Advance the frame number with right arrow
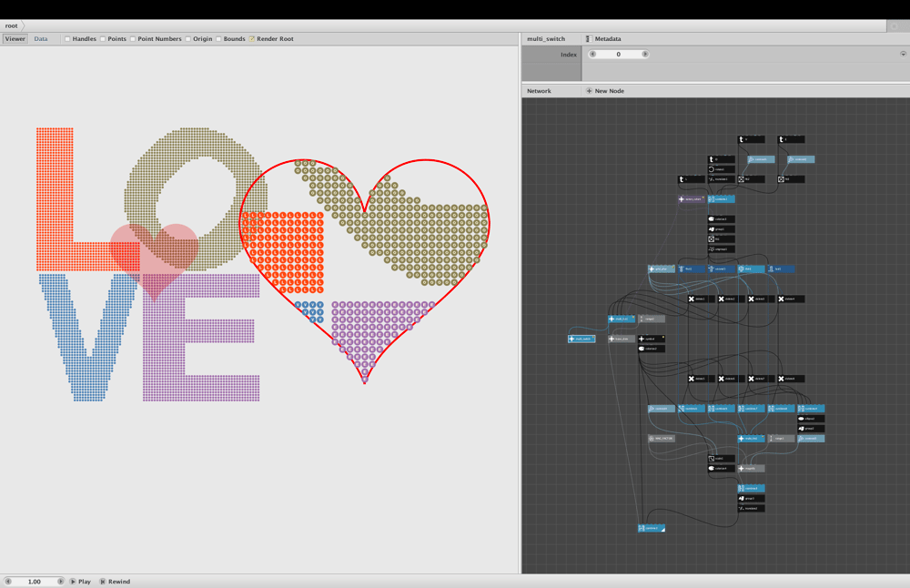The height and width of the screenshot is (588, 910). (x=60, y=581)
